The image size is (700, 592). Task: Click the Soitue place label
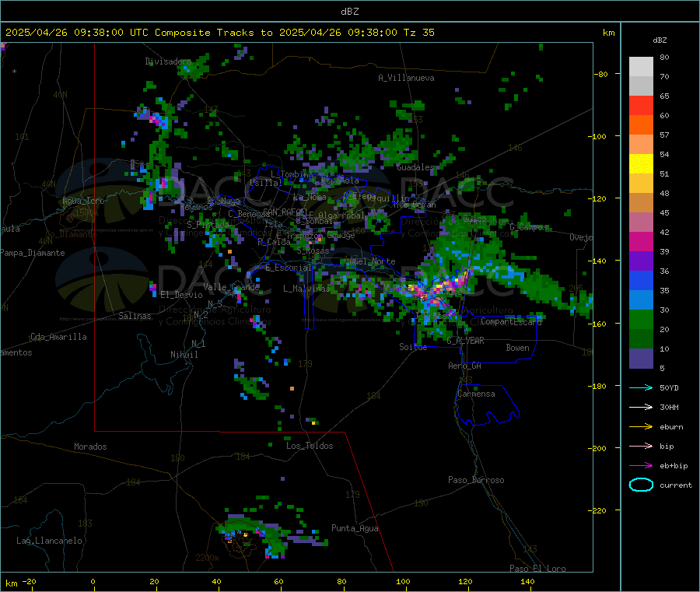click(413, 347)
